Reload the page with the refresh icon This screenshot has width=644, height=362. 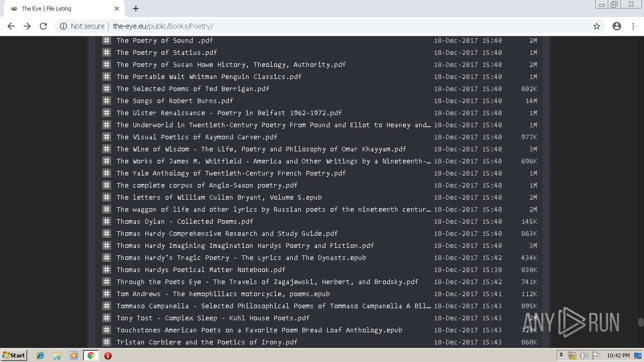[x=43, y=26]
